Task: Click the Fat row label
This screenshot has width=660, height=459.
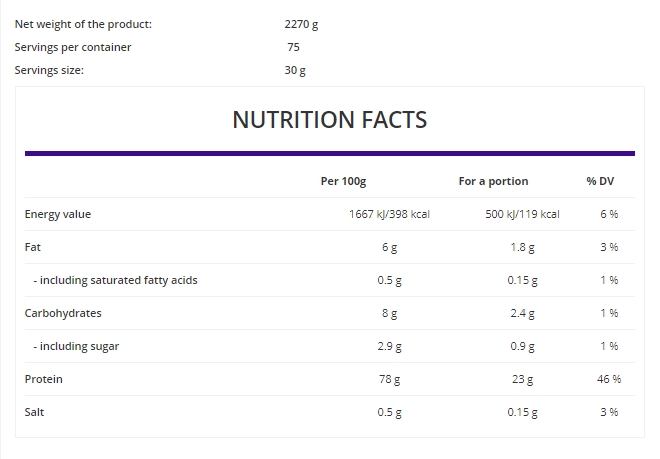Action: (33, 247)
